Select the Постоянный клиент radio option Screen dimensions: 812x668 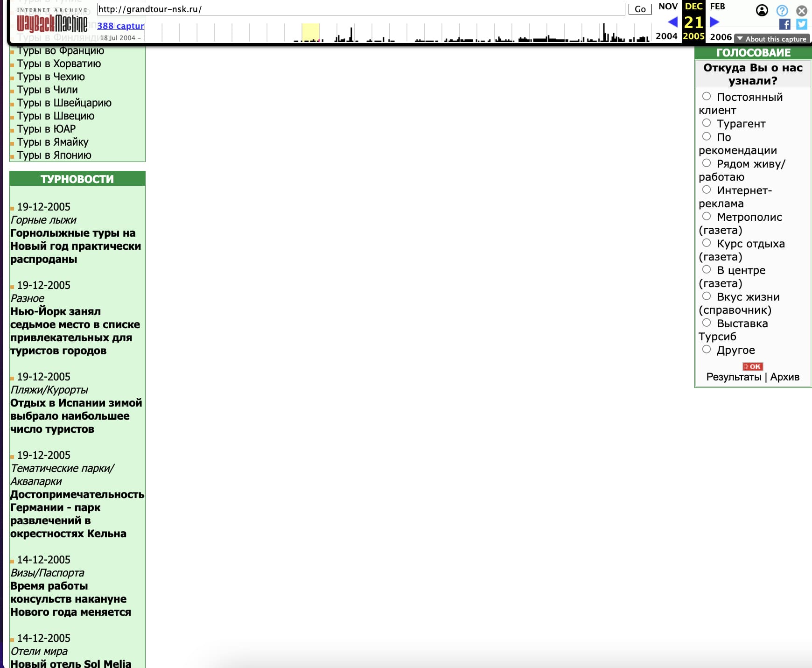pyautogui.click(x=707, y=96)
